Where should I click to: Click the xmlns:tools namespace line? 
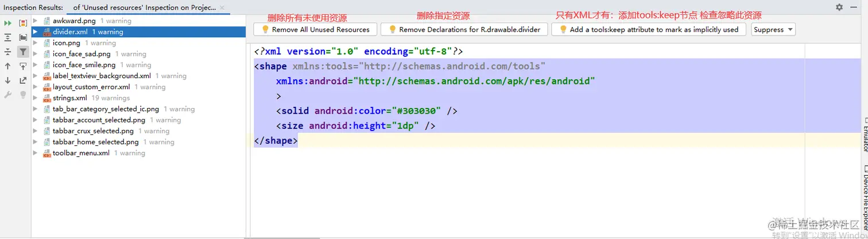[400, 66]
